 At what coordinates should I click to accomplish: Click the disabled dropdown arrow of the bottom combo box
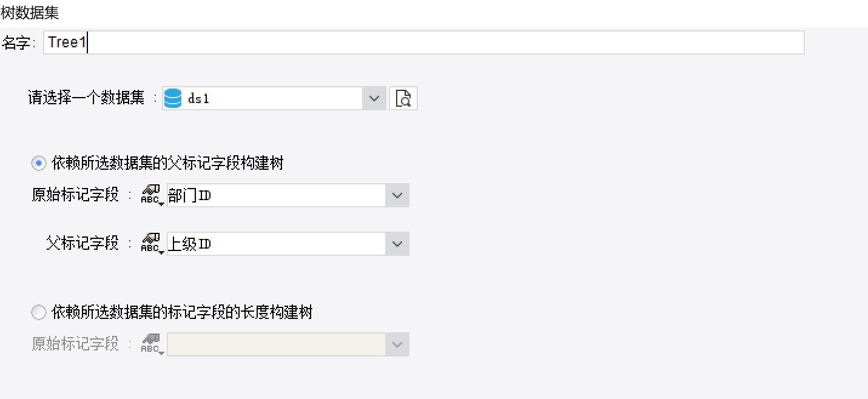(x=397, y=344)
